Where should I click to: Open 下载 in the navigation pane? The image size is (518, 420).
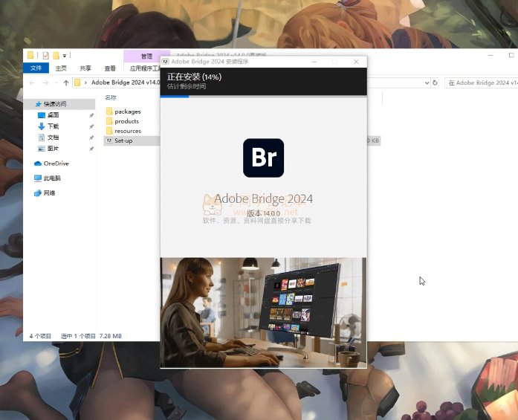[x=53, y=126]
